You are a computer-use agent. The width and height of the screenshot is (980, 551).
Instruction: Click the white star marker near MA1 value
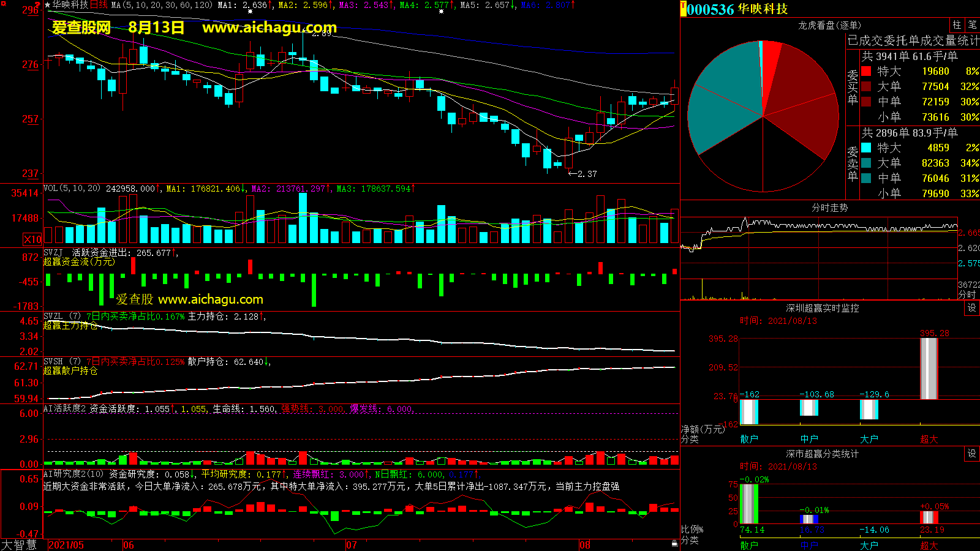coord(250,12)
